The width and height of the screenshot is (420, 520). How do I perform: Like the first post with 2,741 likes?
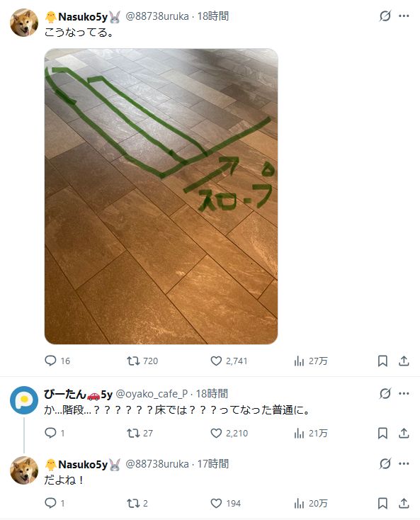229,361
